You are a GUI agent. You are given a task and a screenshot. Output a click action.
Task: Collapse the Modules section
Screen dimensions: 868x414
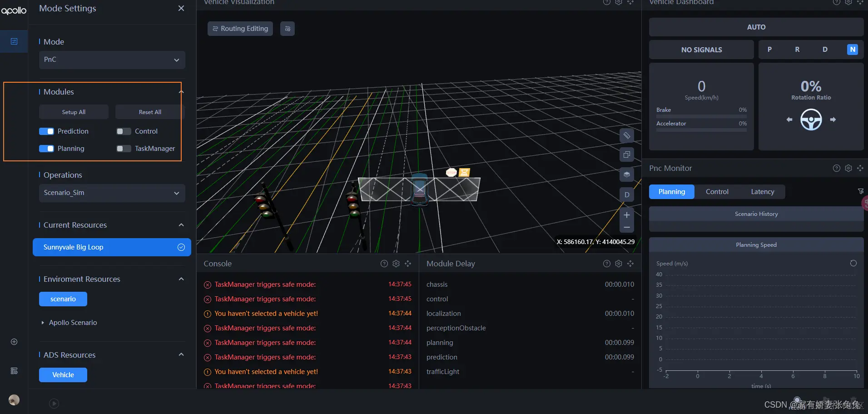click(x=181, y=92)
